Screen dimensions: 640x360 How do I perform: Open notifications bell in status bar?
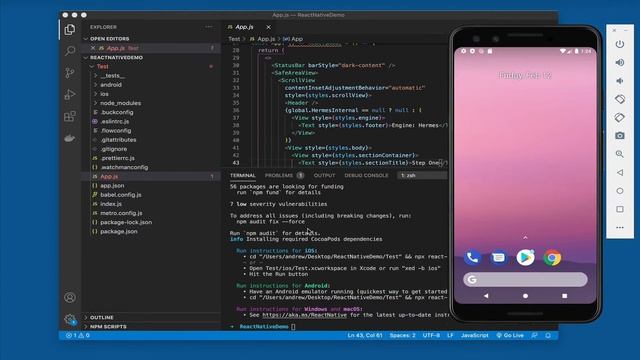pyautogui.click(x=548, y=336)
